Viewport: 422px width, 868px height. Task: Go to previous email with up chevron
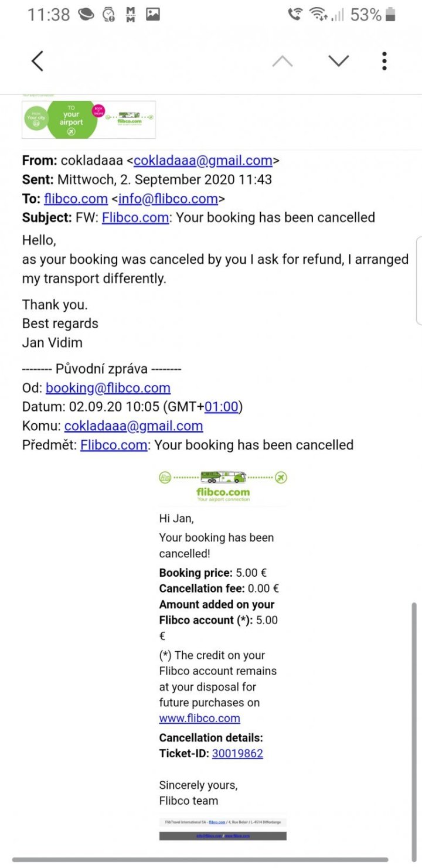[x=283, y=61]
